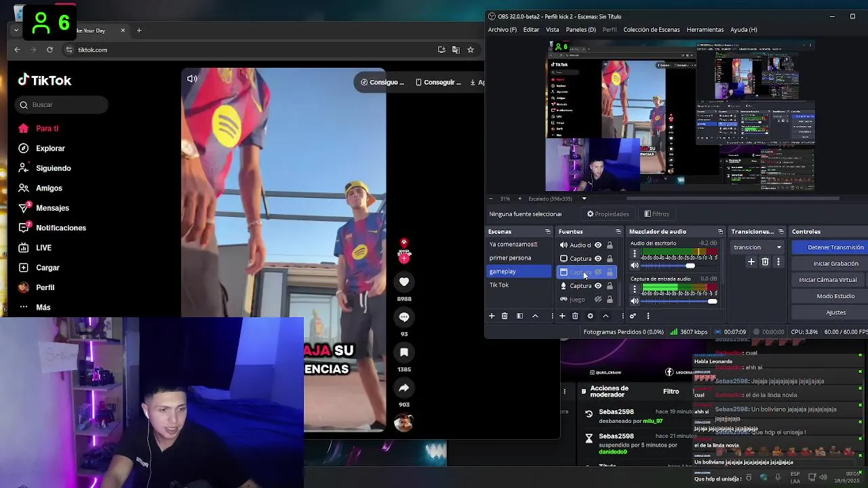Open Explorar in TikTok sidebar
The width and height of the screenshot is (868, 488).
point(50,148)
